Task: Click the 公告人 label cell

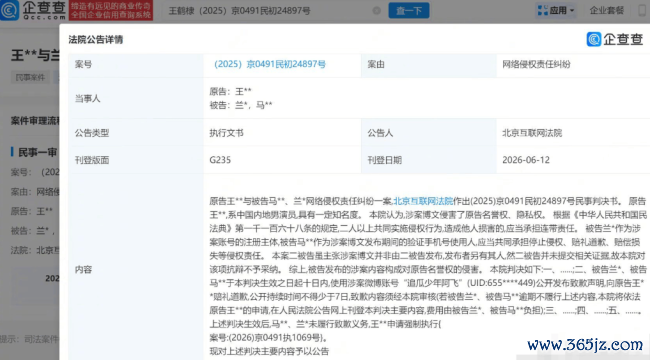Action: coord(429,133)
